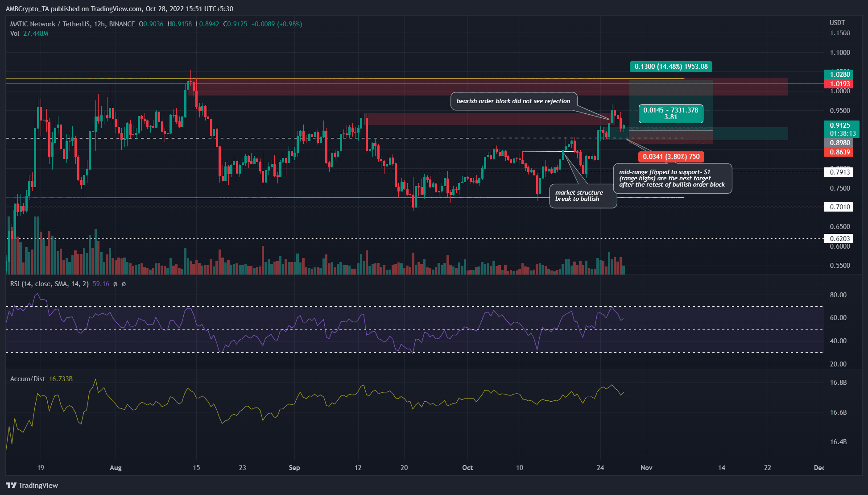Screen dimensions: 868x495
Task: Click the Oct label on the time axis
Action: (467, 468)
